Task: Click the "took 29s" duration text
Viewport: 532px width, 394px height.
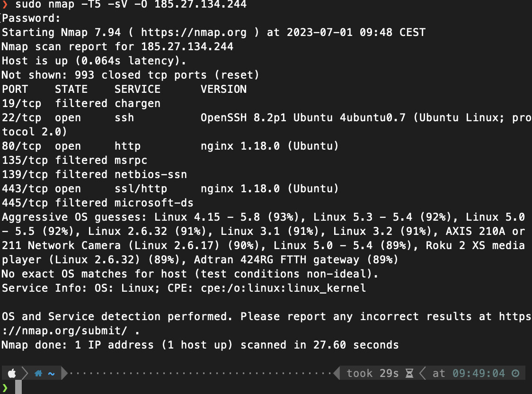Action: (x=372, y=374)
